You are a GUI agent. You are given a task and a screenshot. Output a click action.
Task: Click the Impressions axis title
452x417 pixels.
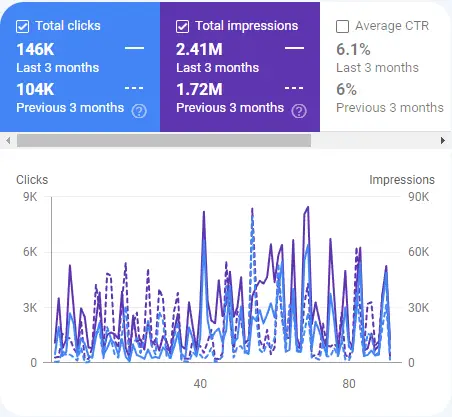[402, 180]
